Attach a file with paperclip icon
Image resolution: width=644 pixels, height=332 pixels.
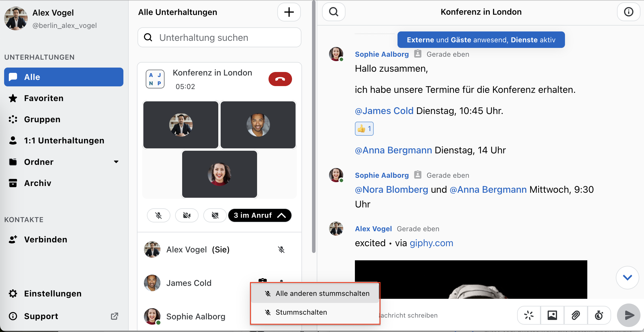click(576, 315)
